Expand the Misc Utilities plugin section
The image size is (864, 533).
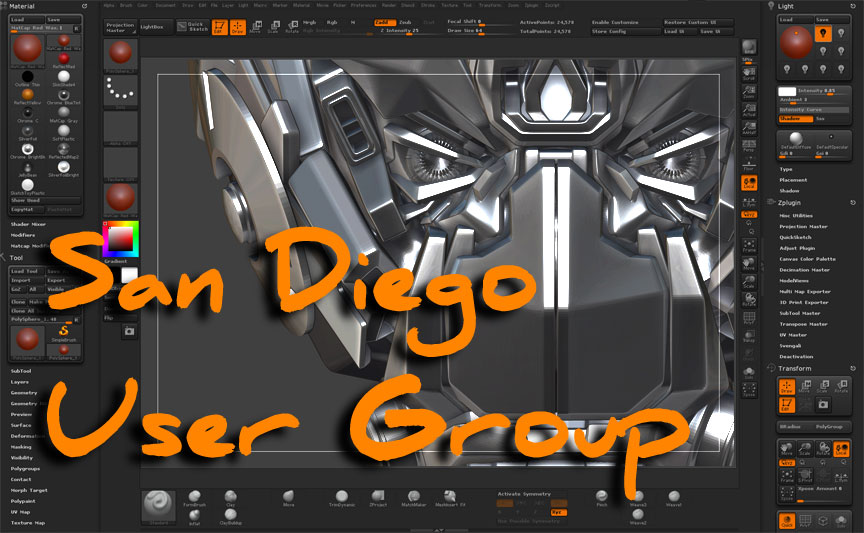click(797, 215)
